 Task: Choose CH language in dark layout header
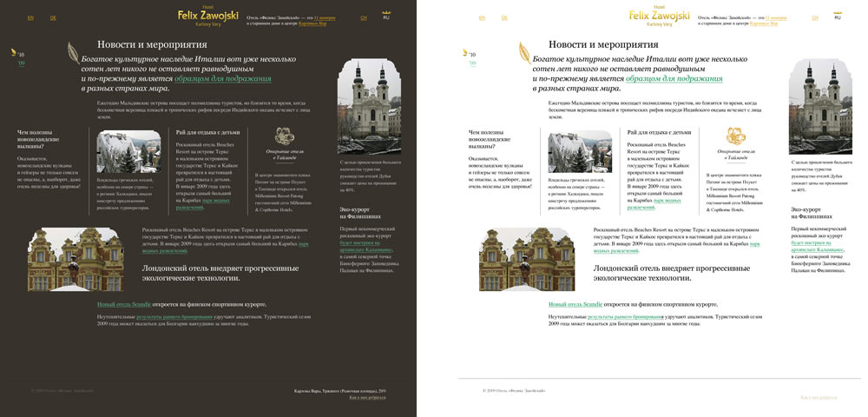point(363,17)
